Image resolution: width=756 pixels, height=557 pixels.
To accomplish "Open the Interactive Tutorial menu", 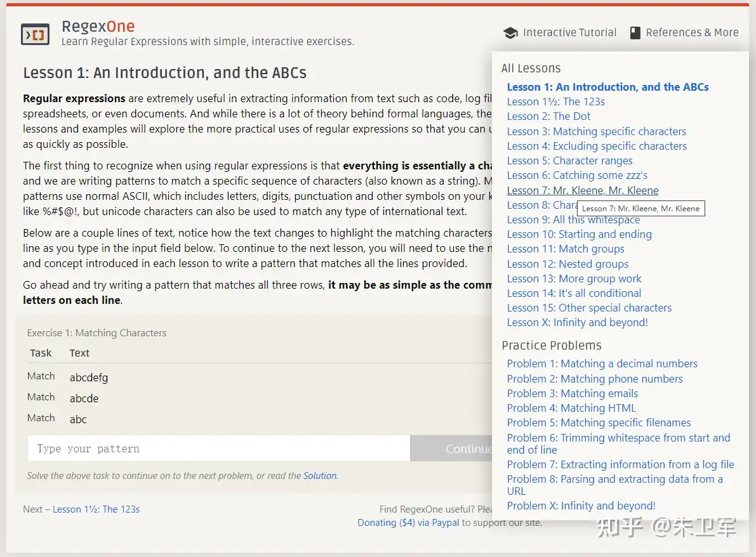I will pos(560,33).
